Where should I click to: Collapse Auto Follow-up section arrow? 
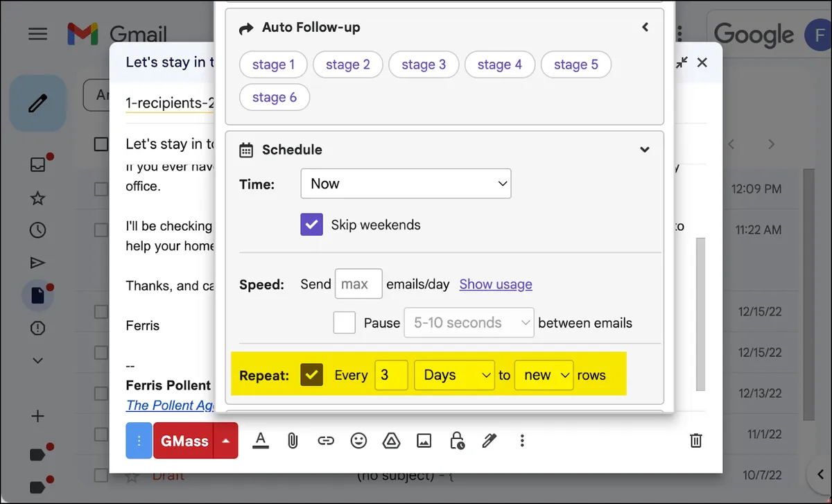click(x=645, y=28)
